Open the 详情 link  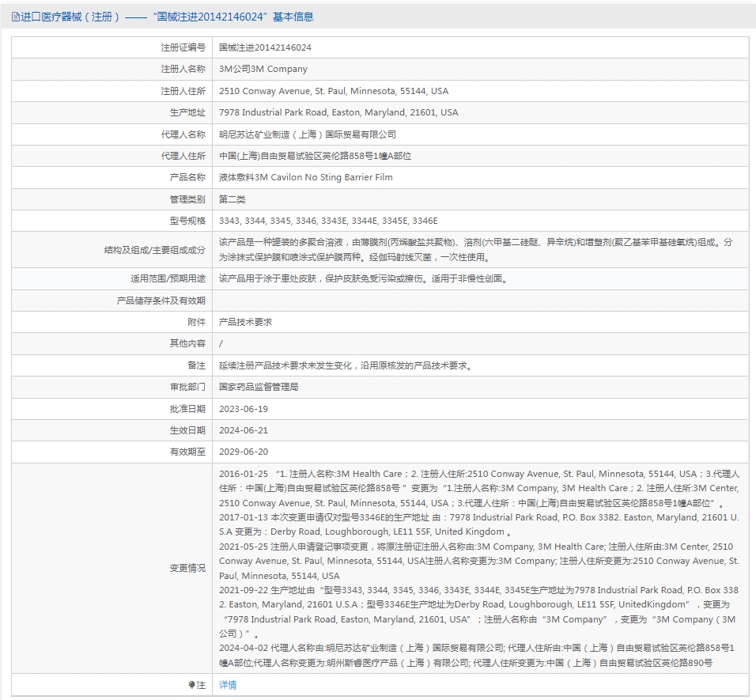coord(228,684)
